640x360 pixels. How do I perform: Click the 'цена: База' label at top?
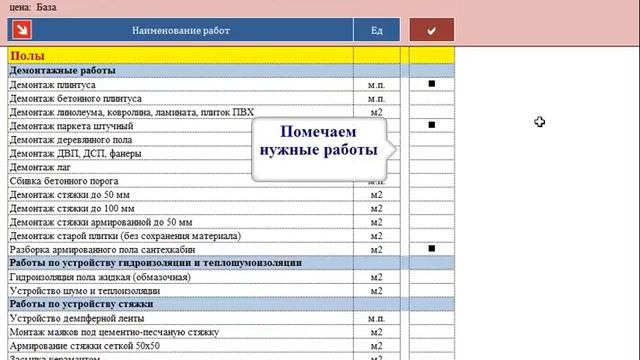pos(33,7)
